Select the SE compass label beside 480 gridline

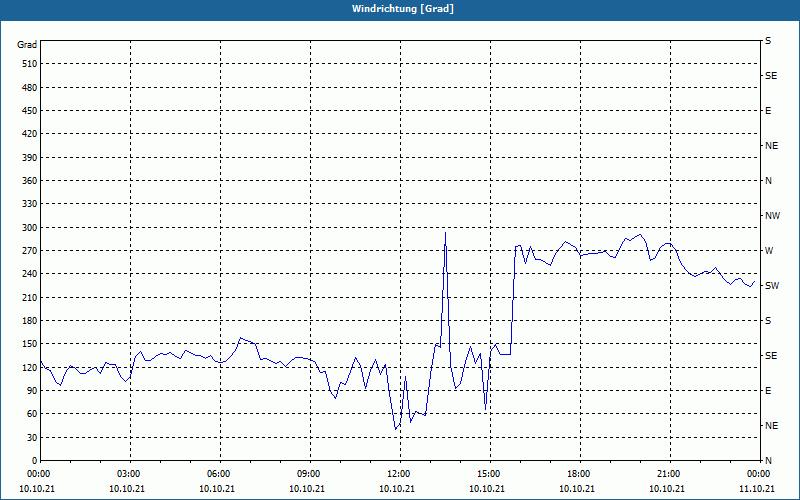coord(771,76)
